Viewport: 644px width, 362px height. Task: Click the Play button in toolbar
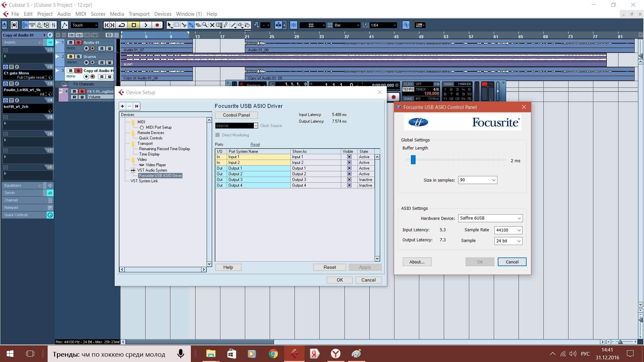[x=146, y=25]
